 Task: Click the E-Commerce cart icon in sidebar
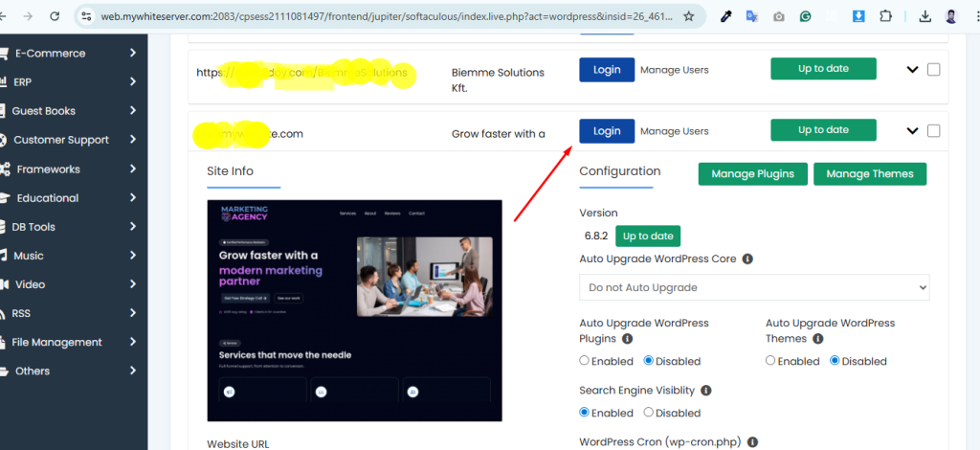4,54
